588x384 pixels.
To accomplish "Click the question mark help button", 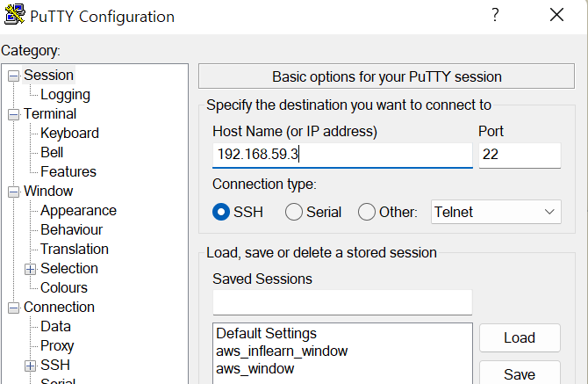I will point(495,15).
